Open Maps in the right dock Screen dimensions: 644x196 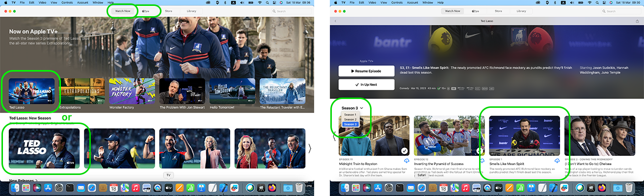point(455,188)
